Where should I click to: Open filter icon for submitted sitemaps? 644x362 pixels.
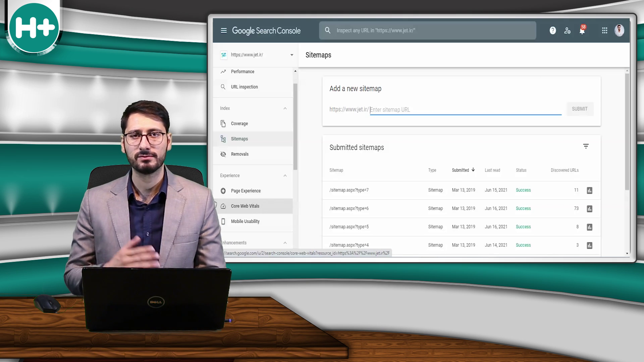tap(586, 146)
